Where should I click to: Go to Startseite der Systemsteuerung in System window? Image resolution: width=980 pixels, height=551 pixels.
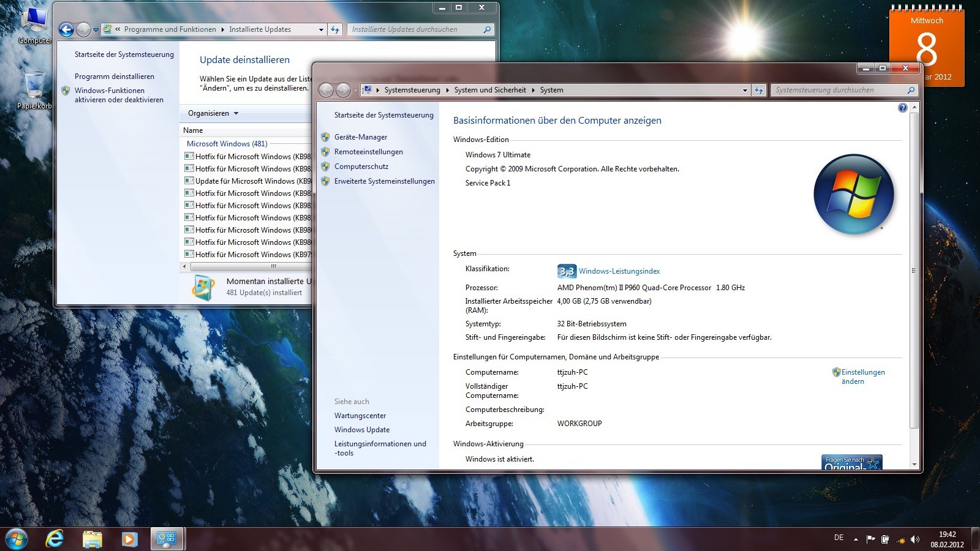click(384, 115)
